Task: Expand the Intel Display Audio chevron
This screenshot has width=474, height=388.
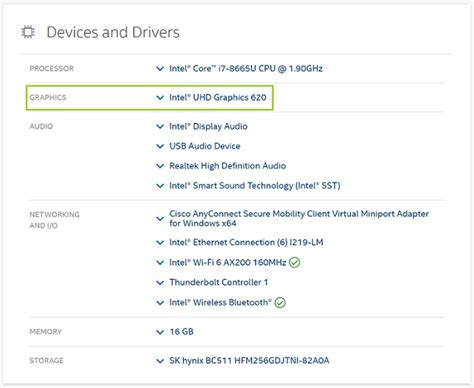Action: (x=160, y=127)
